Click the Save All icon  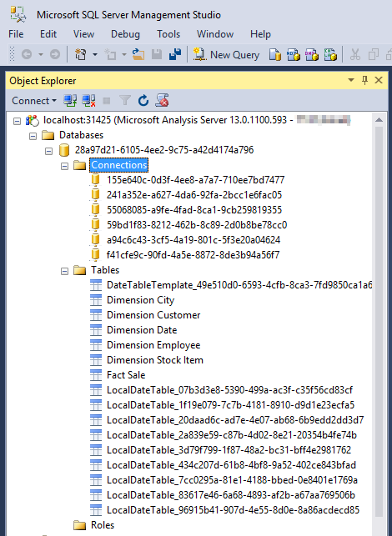pyautogui.click(x=175, y=54)
